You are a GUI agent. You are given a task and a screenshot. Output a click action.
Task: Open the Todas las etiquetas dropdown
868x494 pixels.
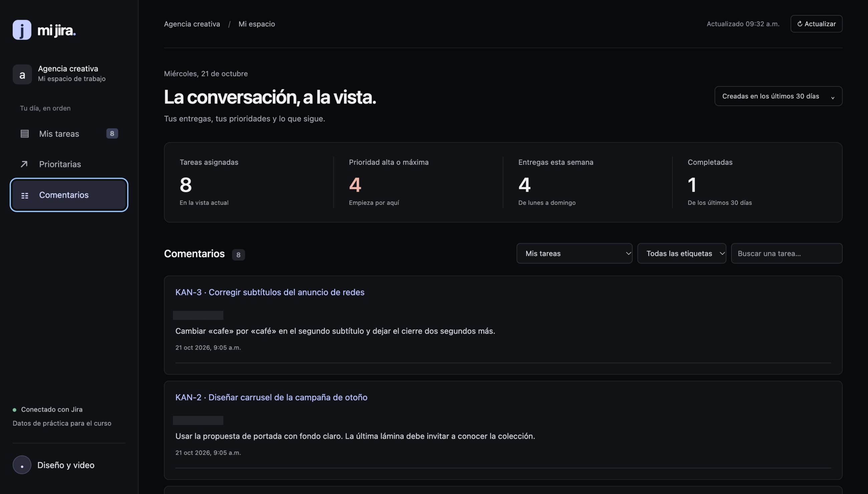(682, 254)
